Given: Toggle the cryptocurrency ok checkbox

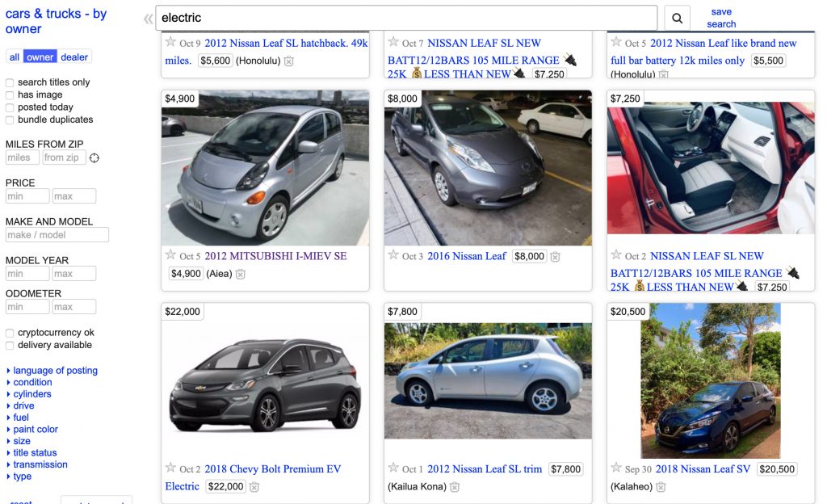Looking at the screenshot, I should [x=10, y=333].
